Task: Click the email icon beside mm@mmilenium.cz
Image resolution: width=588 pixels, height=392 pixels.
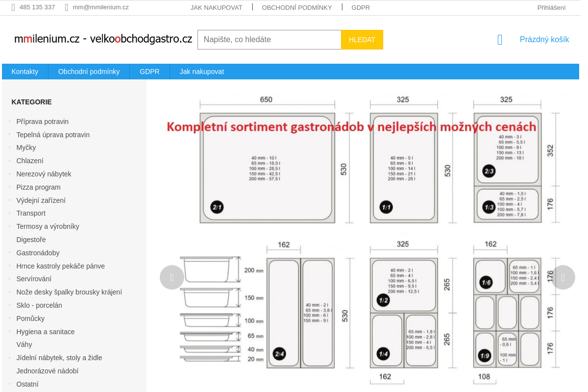Action: (67, 7)
